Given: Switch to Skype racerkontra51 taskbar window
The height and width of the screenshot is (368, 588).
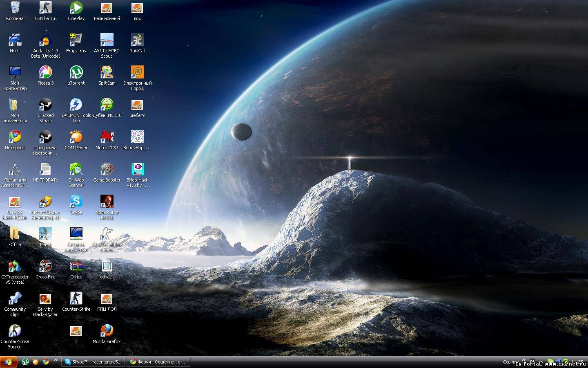Looking at the screenshot, I should (x=93, y=362).
